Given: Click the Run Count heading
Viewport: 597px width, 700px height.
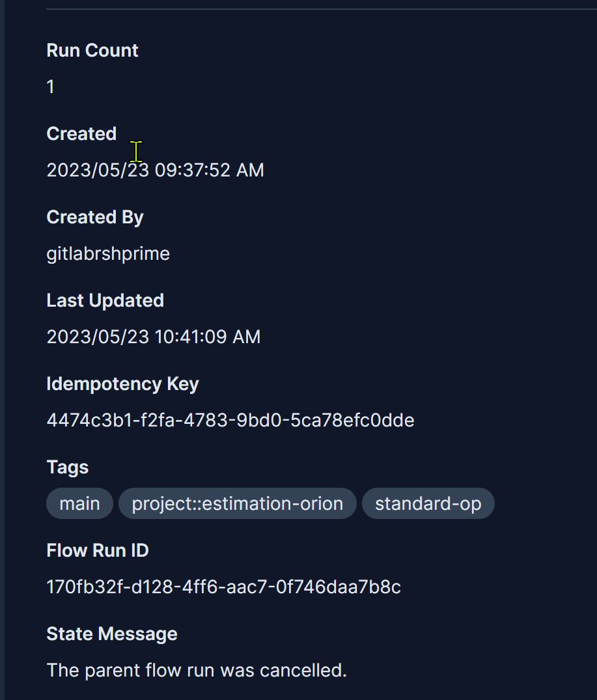Looking at the screenshot, I should [92, 50].
